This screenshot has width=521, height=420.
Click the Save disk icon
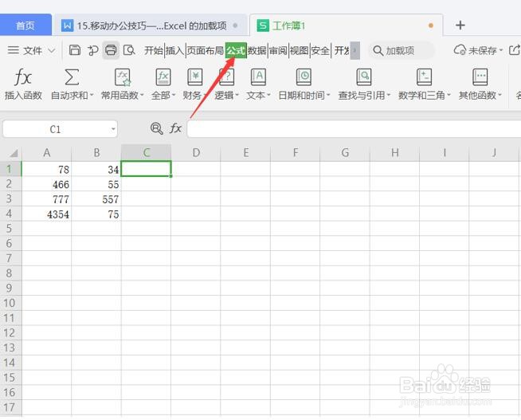75,50
